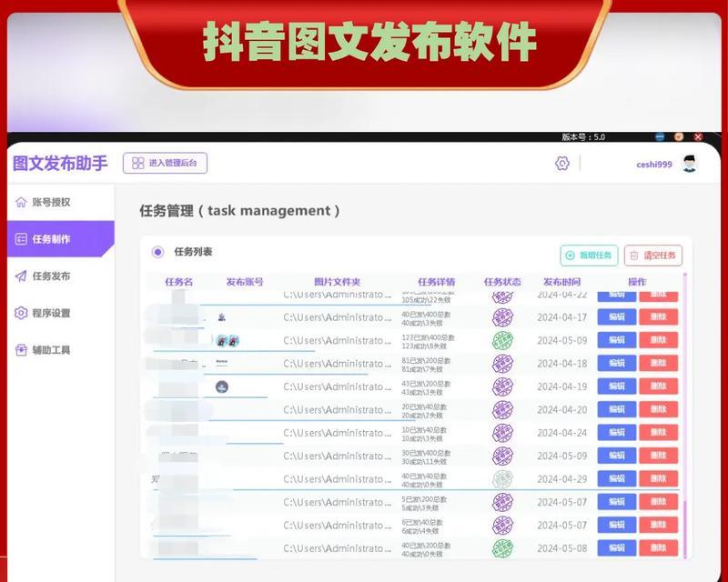Image resolution: width=728 pixels, height=582 pixels.
Task: Click status stamp of 30已发\400总数 row
Action: (x=503, y=456)
